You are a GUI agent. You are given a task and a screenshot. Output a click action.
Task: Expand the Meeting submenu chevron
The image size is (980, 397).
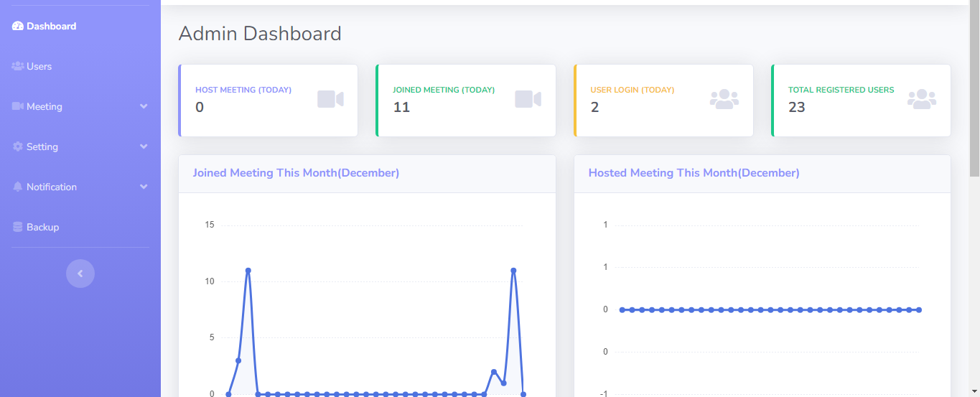pyautogui.click(x=144, y=107)
